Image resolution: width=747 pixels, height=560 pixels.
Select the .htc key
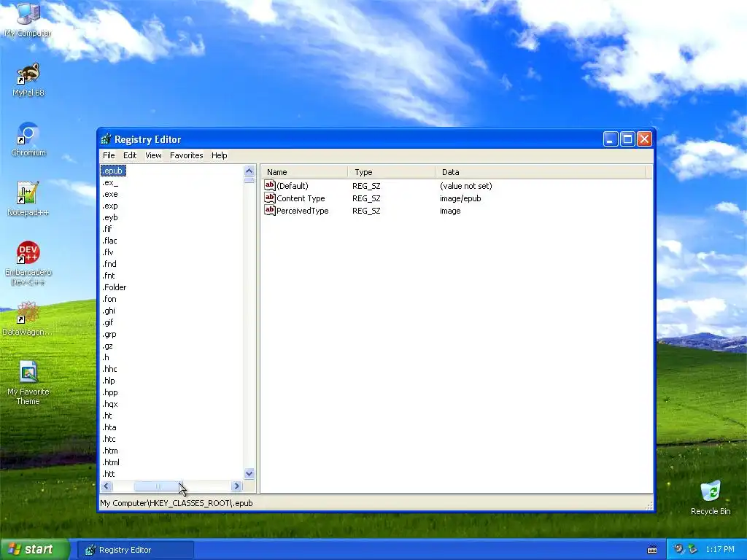click(109, 439)
